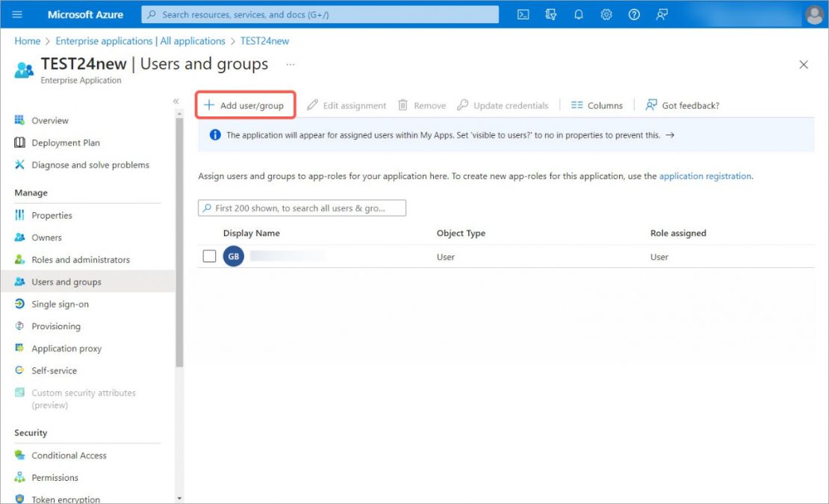Open the ellipsis more options beside title
This screenshot has height=504, width=829.
(291, 64)
